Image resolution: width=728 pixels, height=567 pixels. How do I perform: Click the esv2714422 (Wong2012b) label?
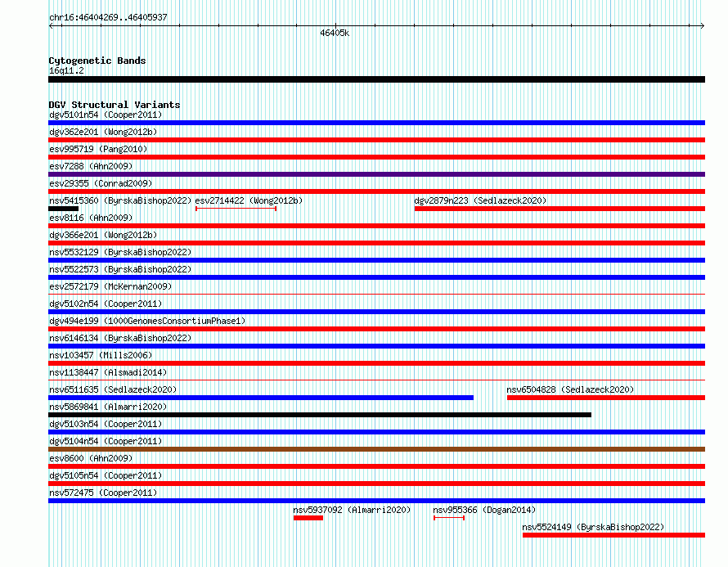coord(249,200)
